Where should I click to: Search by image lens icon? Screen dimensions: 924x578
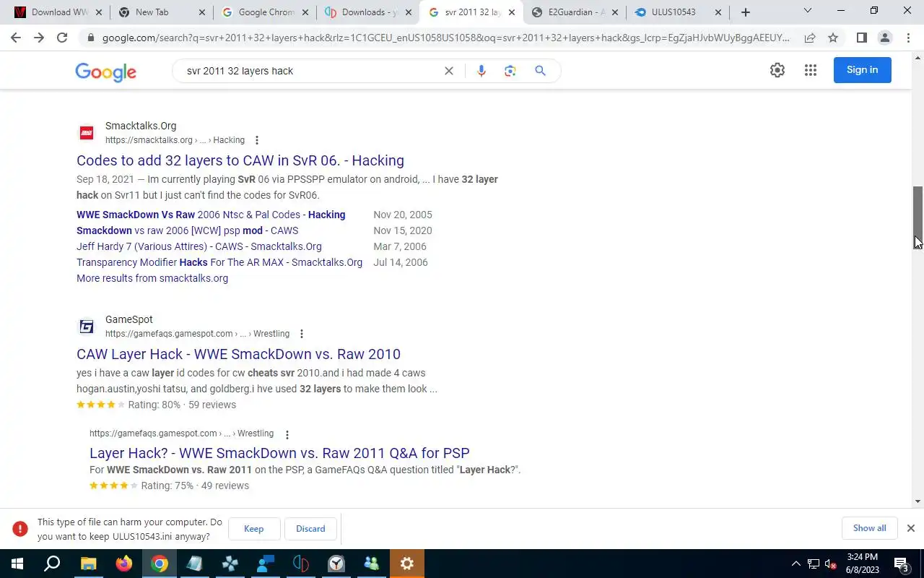(510, 71)
